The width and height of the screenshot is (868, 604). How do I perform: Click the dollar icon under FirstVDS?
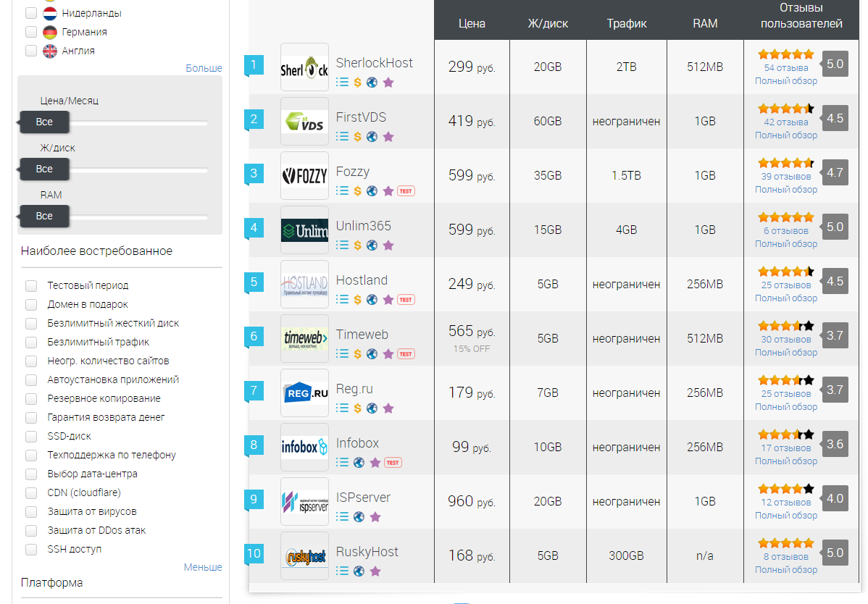358,137
